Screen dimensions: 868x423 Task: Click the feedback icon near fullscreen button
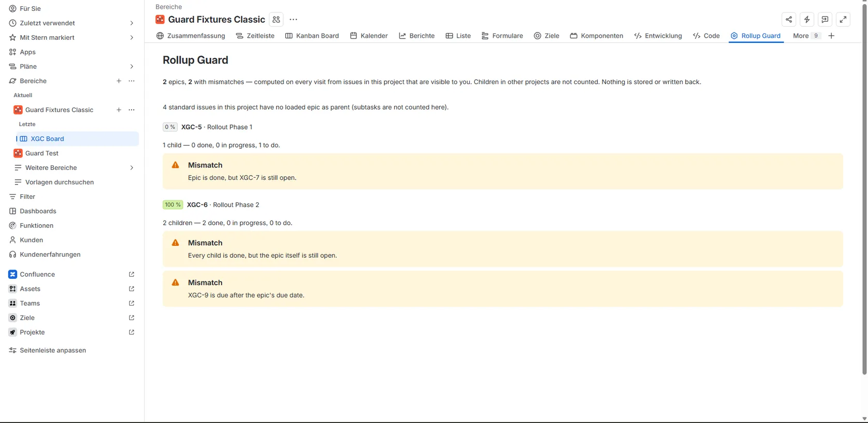pyautogui.click(x=825, y=20)
